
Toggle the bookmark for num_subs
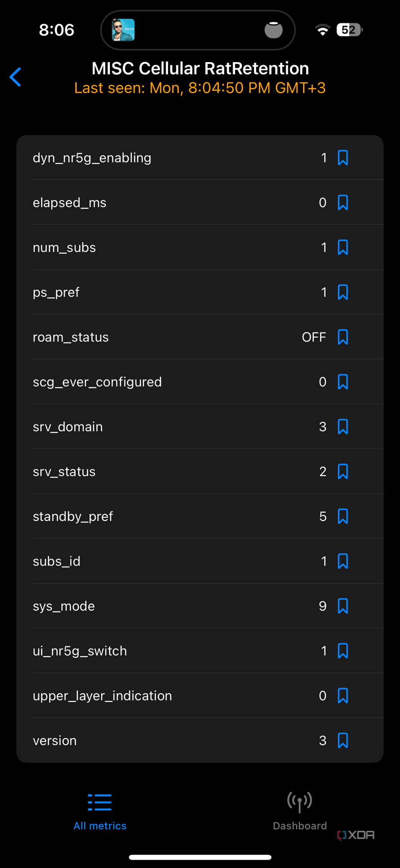tap(342, 247)
